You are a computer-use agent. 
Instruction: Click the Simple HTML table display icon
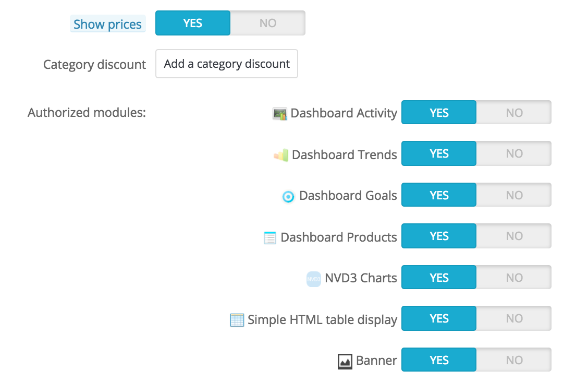click(x=237, y=320)
